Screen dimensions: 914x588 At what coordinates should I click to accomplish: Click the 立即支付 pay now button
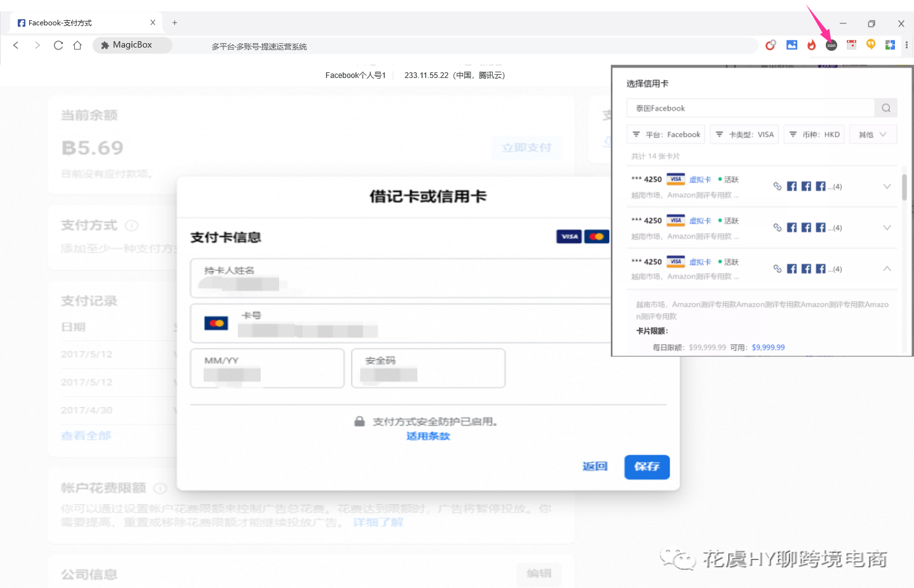526,148
